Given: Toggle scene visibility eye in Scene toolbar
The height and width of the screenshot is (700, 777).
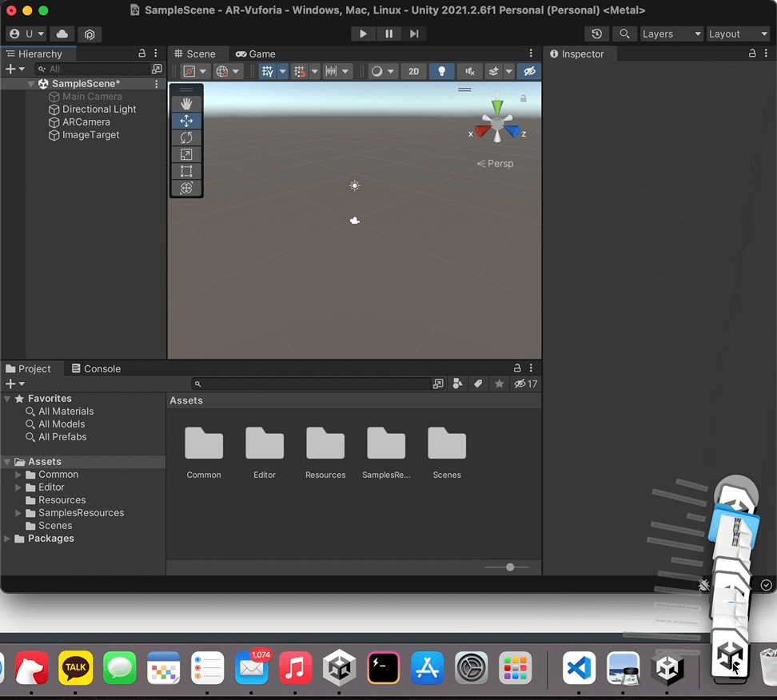Looking at the screenshot, I should point(529,71).
